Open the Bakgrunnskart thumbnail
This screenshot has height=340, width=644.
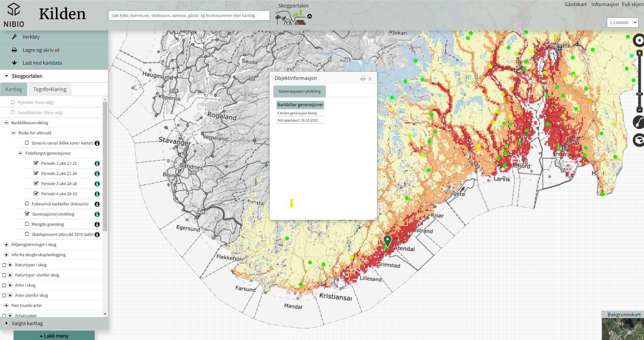(x=623, y=328)
